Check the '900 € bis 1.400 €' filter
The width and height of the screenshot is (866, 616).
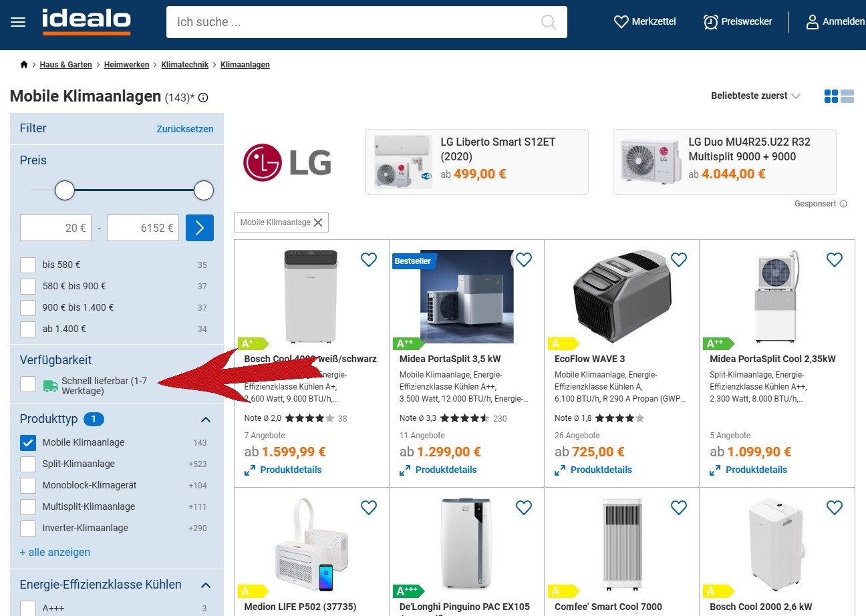coord(28,307)
